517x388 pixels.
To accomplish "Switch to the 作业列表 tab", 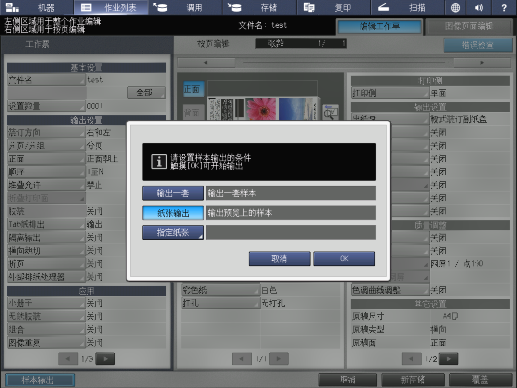I will tap(111, 7).
